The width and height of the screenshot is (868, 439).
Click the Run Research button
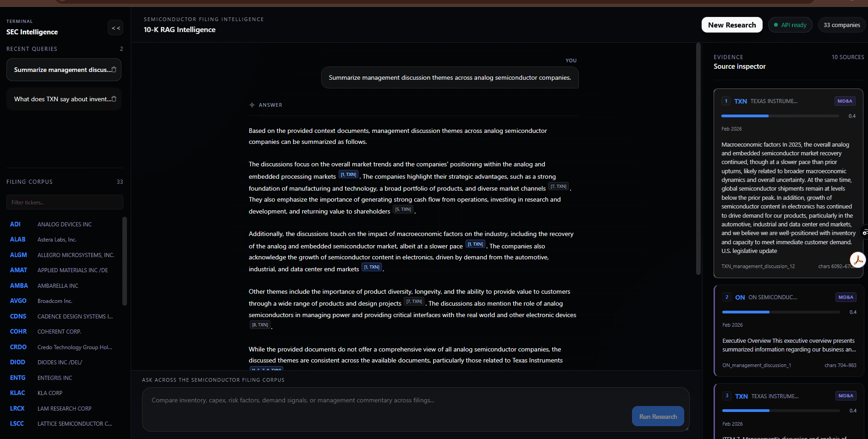[x=658, y=416]
